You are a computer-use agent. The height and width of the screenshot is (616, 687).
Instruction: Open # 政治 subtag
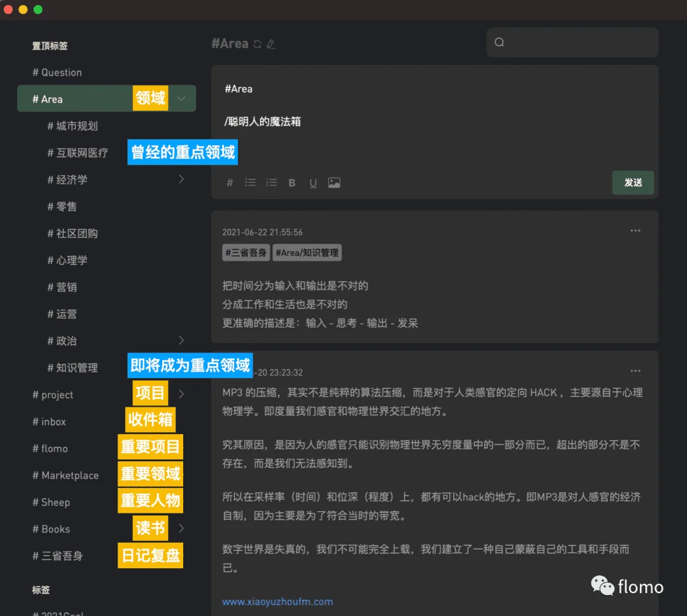[62, 341]
